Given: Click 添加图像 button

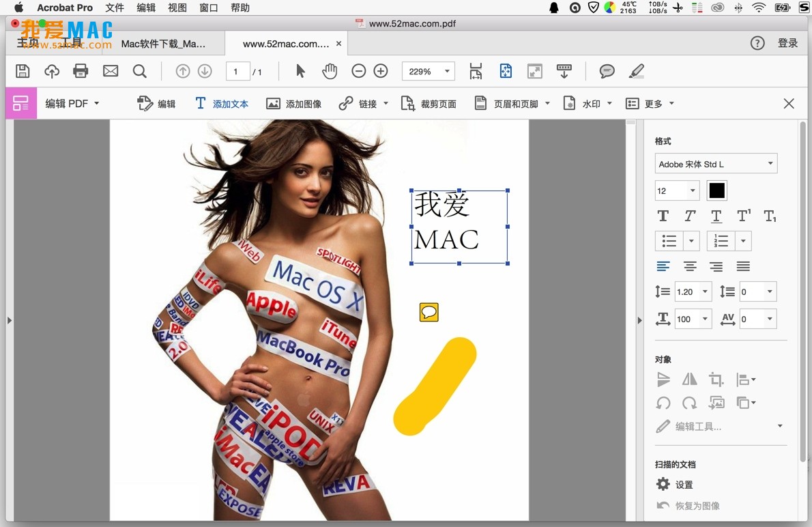Looking at the screenshot, I should coord(293,104).
